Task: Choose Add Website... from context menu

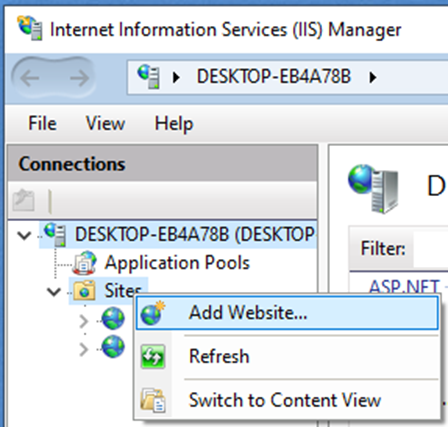Action: pos(287,313)
